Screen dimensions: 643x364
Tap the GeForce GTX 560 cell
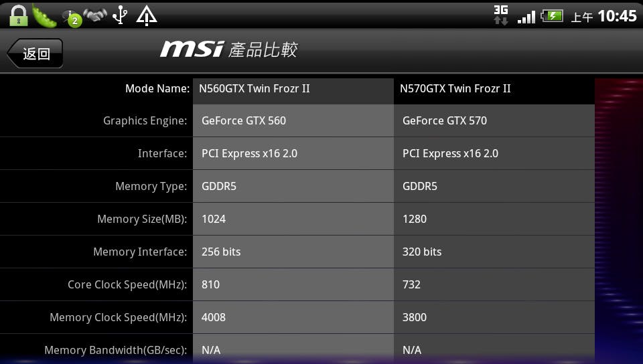coord(293,120)
